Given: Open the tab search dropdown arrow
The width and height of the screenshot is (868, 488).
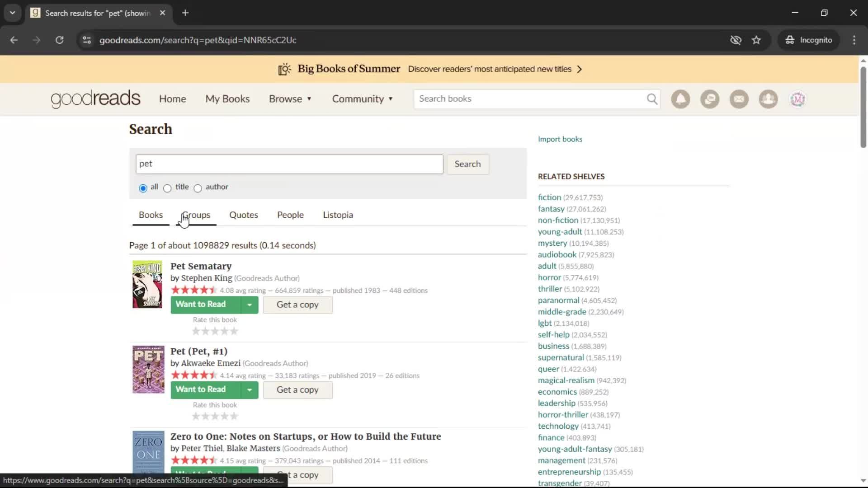Looking at the screenshot, I should pos(12,13).
